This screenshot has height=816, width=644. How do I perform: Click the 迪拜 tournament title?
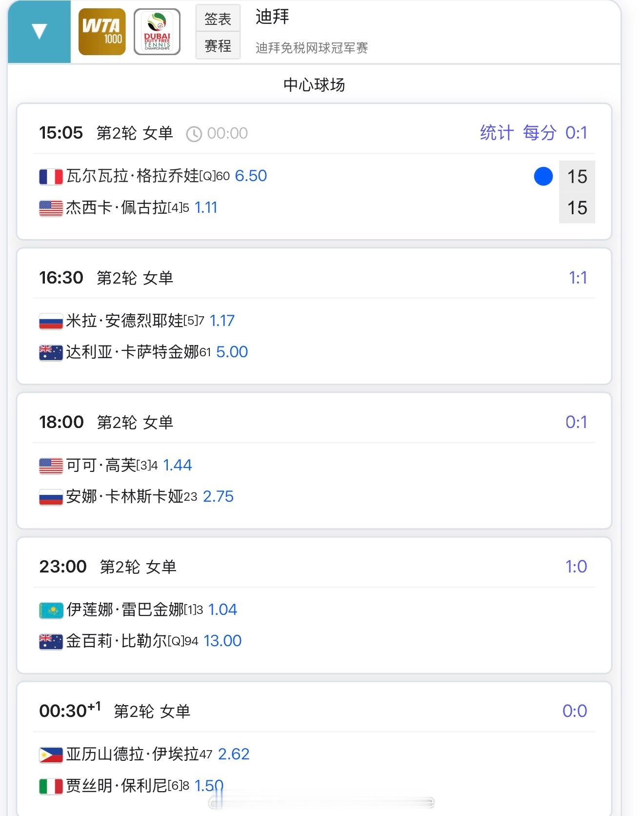tap(272, 17)
